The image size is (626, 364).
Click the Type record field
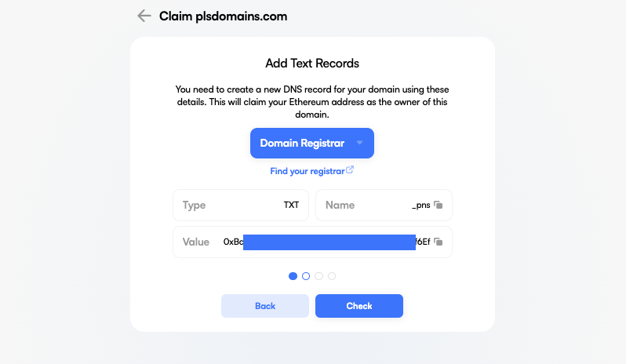click(x=240, y=205)
